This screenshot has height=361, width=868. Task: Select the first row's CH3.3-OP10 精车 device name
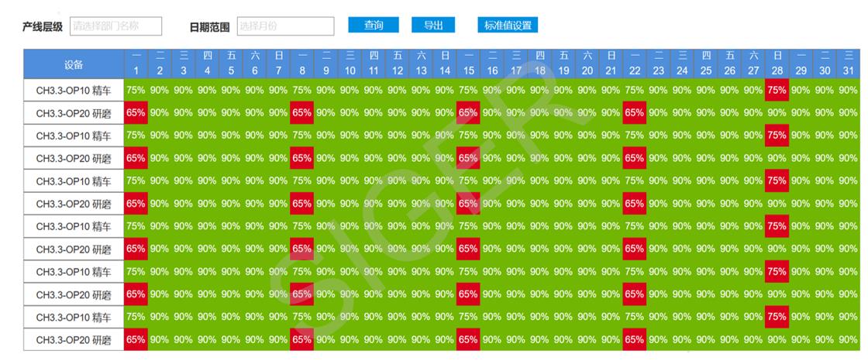[74, 90]
